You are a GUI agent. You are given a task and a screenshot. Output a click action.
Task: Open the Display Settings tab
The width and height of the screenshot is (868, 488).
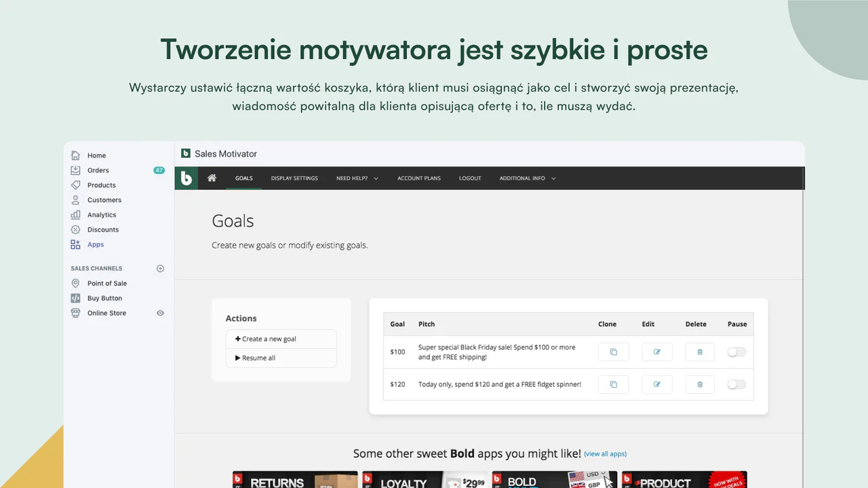pyautogui.click(x=294, y=178)
